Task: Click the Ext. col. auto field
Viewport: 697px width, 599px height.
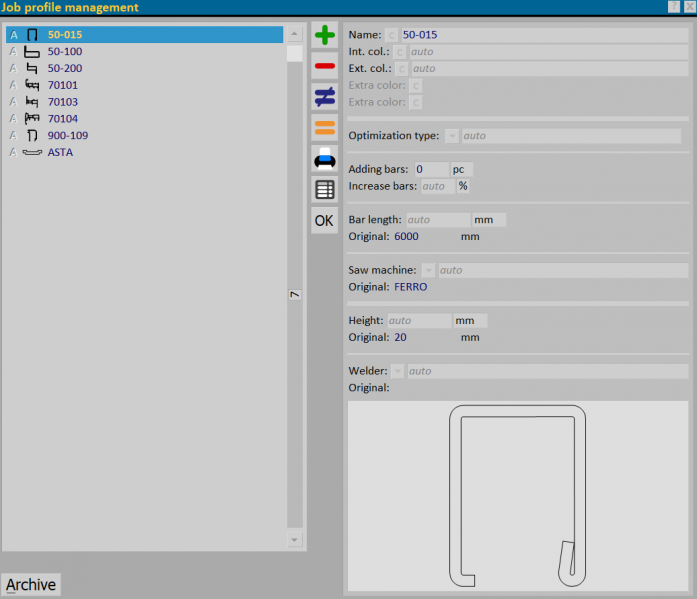Action: coord(550,69)
